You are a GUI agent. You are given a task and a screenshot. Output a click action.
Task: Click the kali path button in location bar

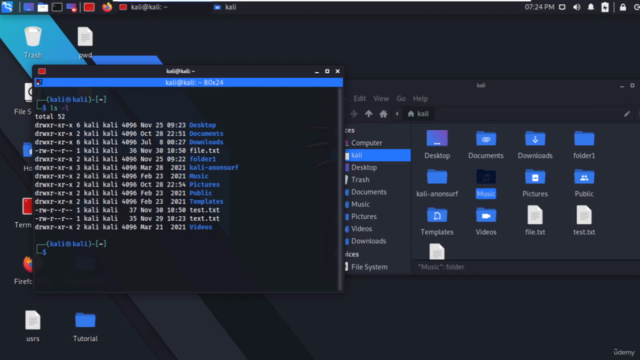(x=418, y=114)
